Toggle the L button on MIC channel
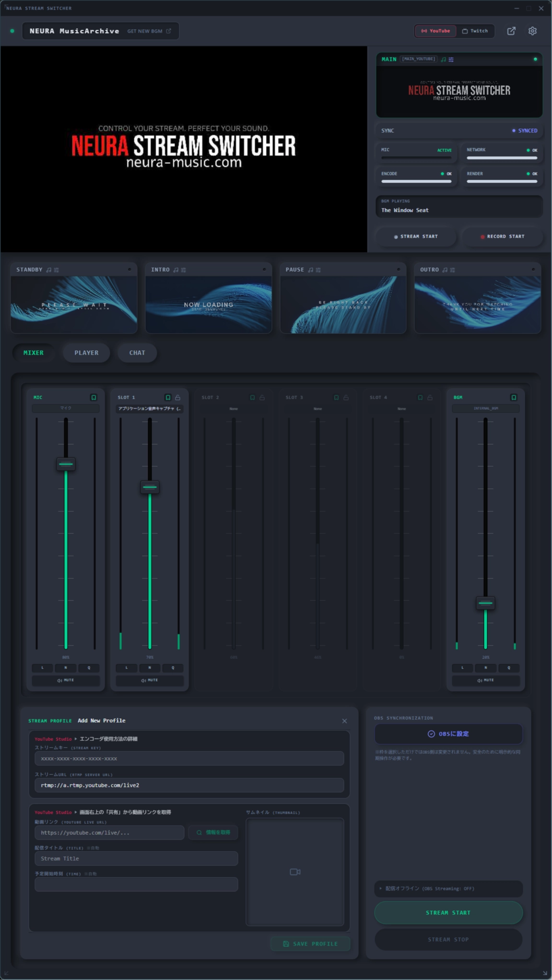Viewport: 552px width, 980px height. coord(42,668)
